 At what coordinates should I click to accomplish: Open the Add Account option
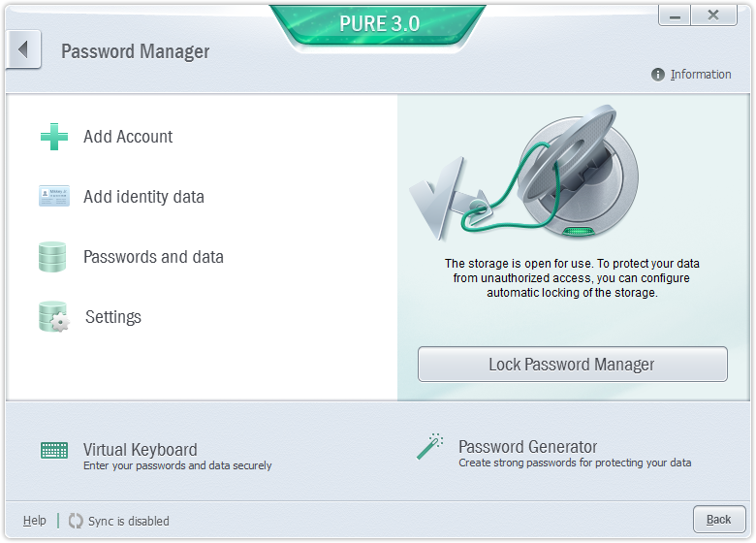coord(128,137)
